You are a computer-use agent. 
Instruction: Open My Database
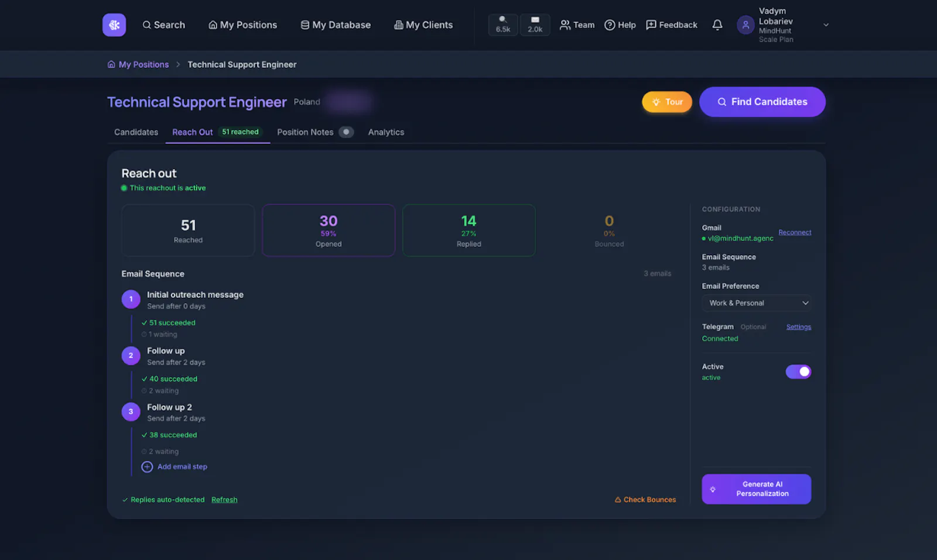coord(336,25)
